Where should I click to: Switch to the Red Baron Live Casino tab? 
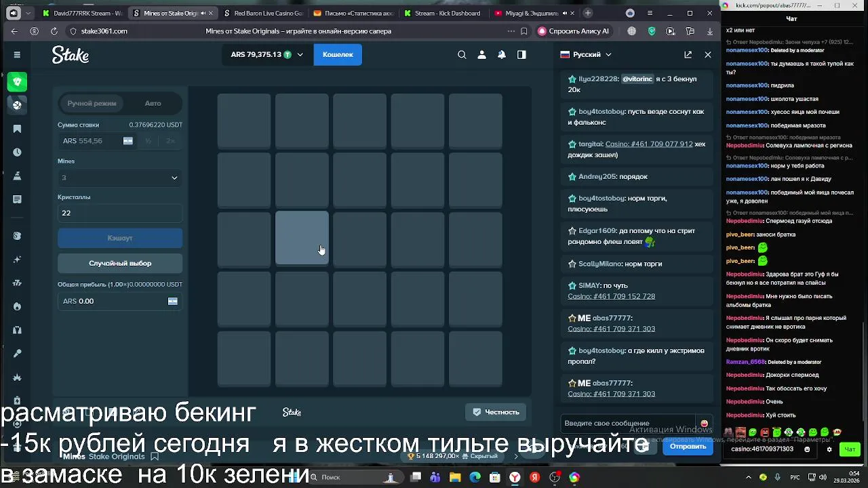262,13
